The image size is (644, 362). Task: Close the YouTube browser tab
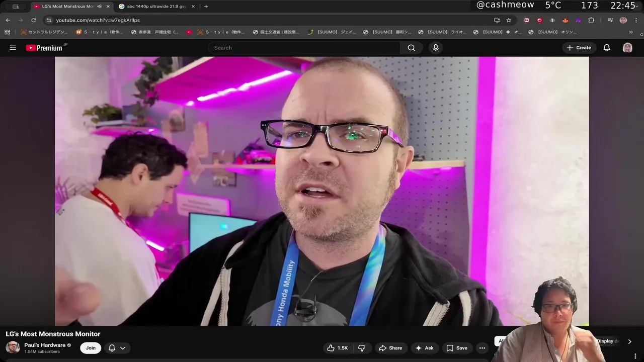[108, 7]
